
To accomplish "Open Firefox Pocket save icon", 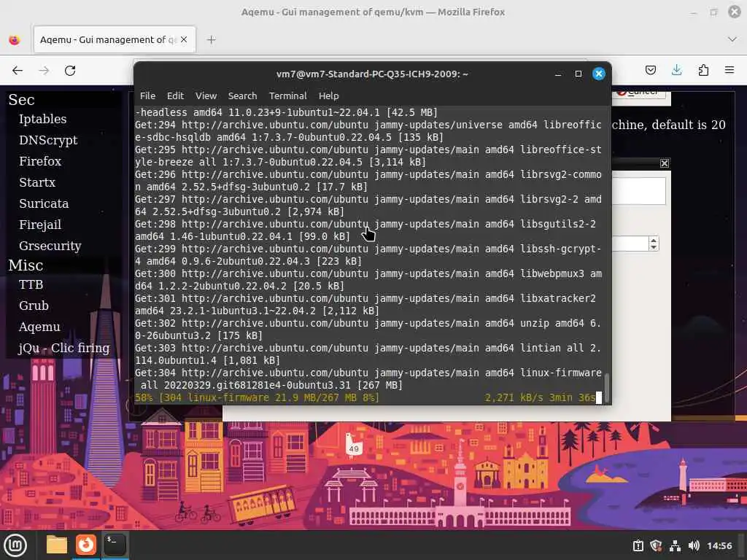I will (x=650, y=71).
